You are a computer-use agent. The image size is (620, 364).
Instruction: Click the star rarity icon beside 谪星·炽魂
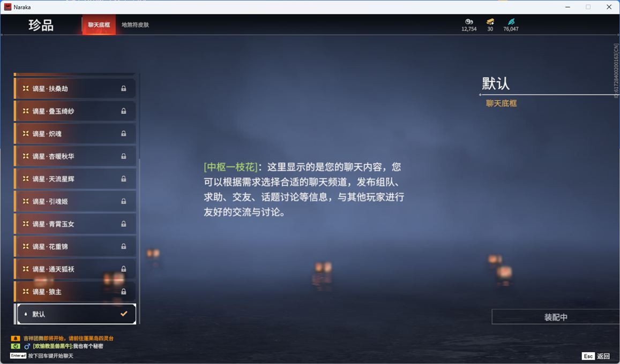26,133
